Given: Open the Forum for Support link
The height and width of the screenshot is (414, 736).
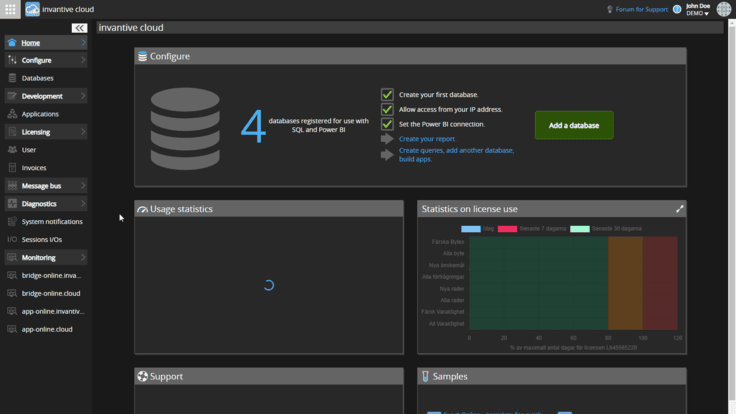Looking at the screenshot, I should (642, 9).
